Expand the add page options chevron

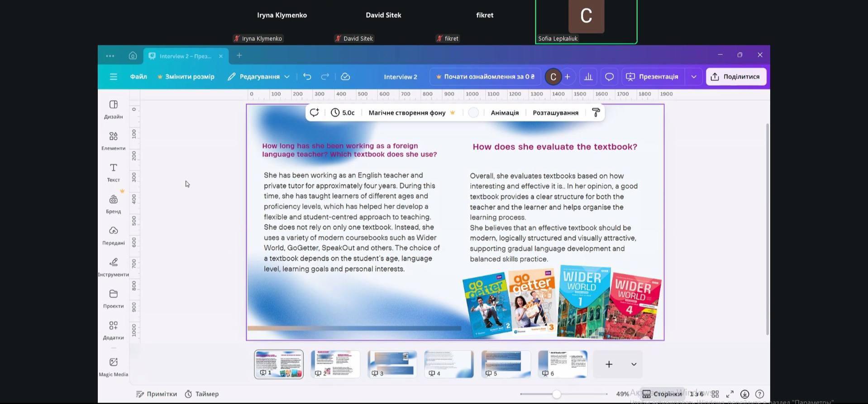coord(634,364)
